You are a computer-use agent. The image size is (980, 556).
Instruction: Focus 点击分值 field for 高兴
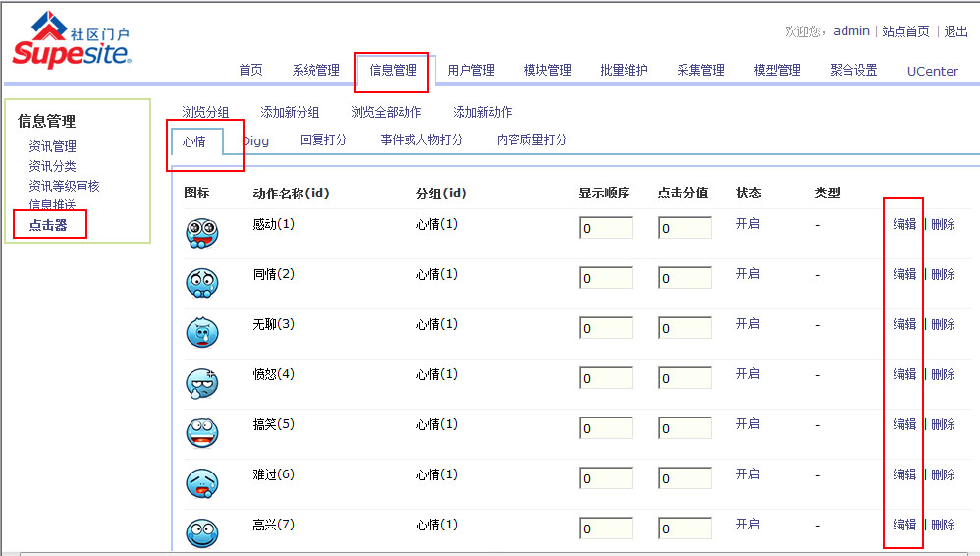pyautogui.click(x=685, y=528)
